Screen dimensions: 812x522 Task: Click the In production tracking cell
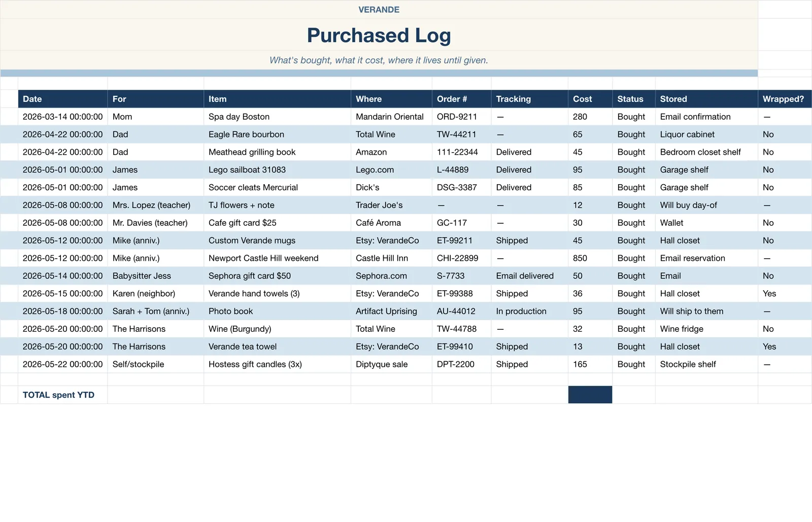click(529, 311)
